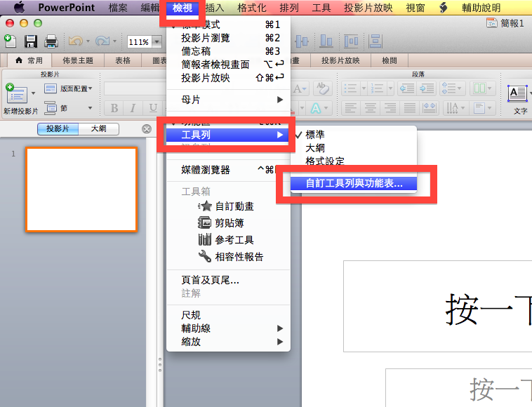Click the redo arrow icon
Screen dimensions: 532x407
pyautogui.click(x=102, y=41)
